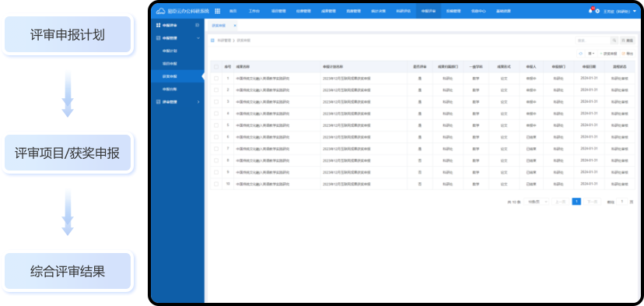This screenshot has width=644, height=306.
Task: Select 获奖申报 in the sidebar
Action: point(177,76)
